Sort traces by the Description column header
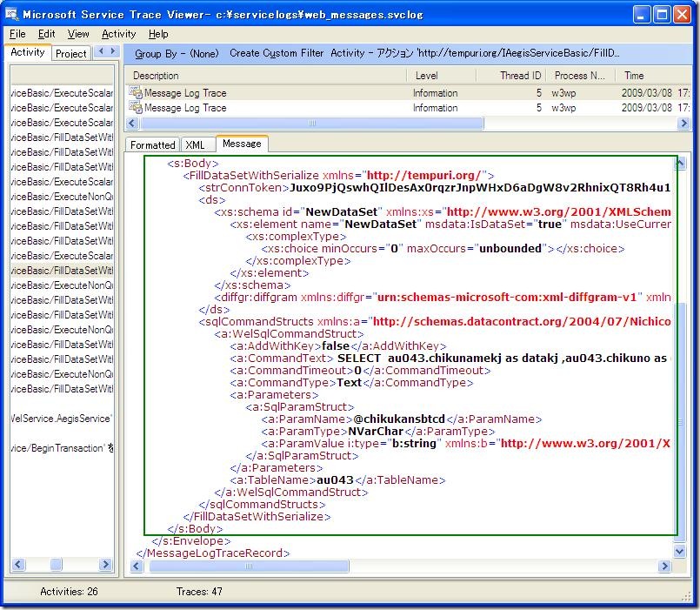 click(x=265, y=76)
